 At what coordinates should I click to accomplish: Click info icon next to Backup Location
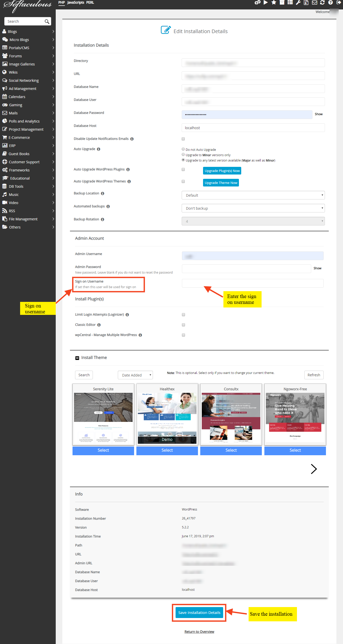pyautogui.click(x=103, y=193)
